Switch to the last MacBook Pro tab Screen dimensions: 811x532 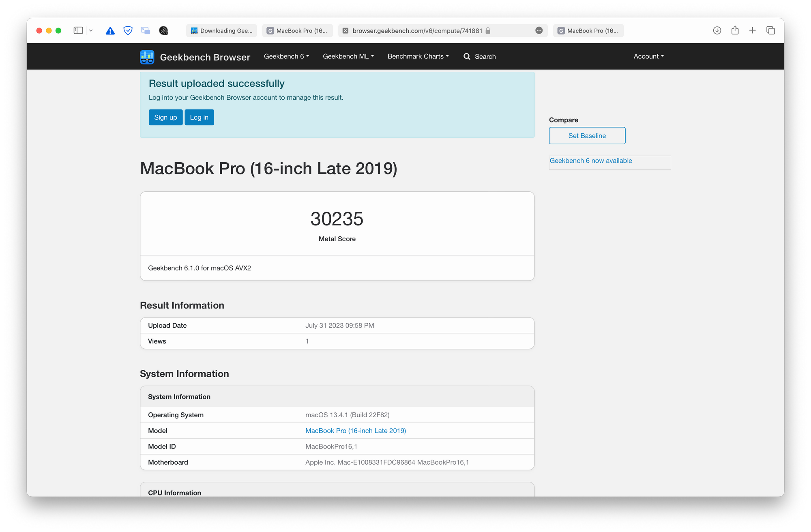pos(588,30)
